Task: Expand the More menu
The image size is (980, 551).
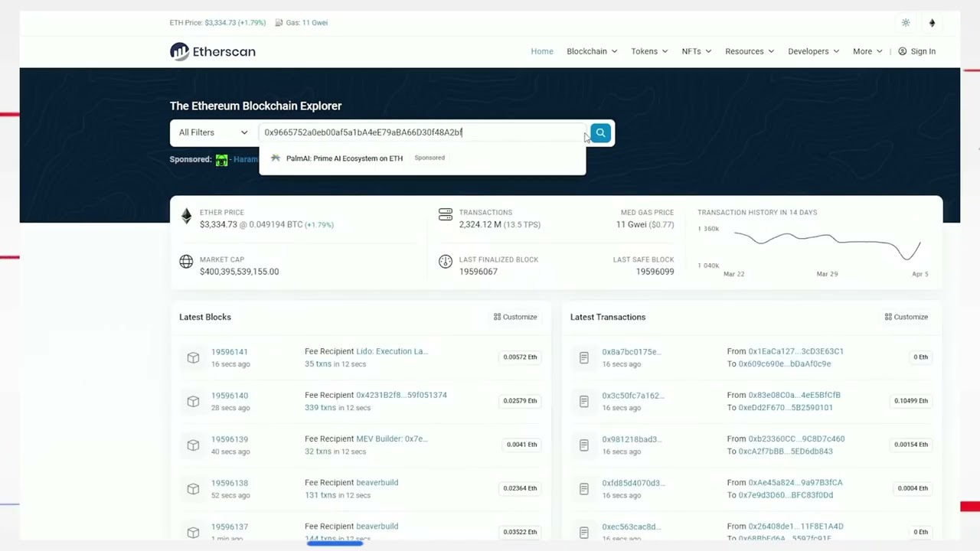Action: click(867, 51)
